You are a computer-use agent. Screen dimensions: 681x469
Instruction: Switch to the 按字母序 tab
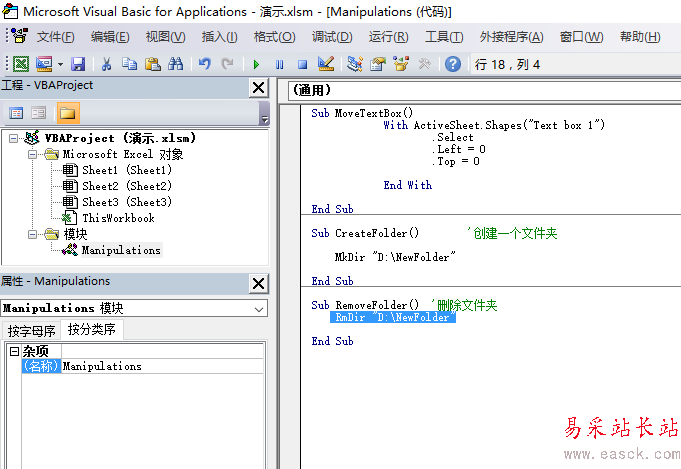click(x=31, y=331)
